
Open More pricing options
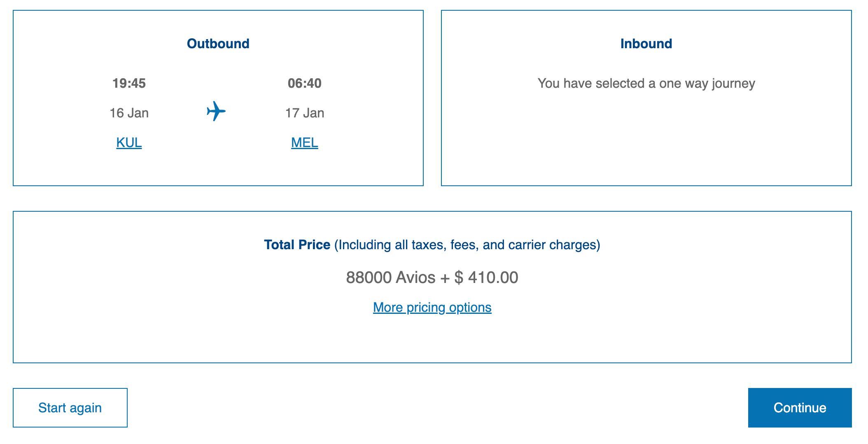tap(432, 307)
